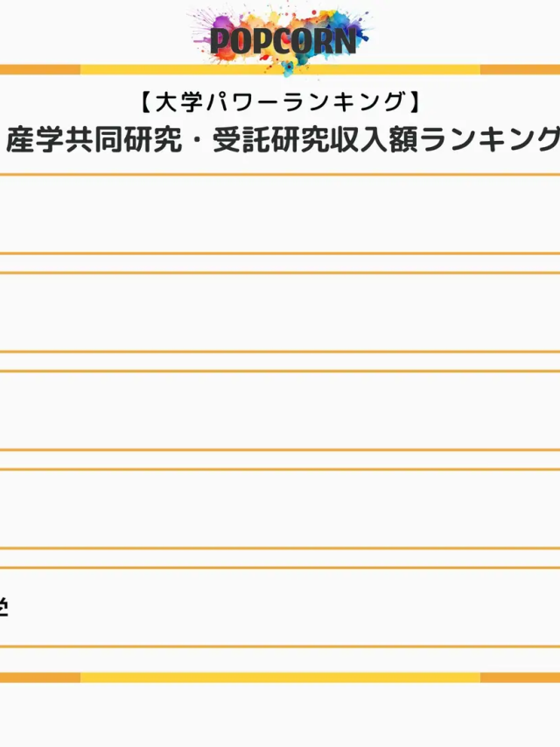
Task: Click thin divider band between first and second rows
Action: pos(280,264)
